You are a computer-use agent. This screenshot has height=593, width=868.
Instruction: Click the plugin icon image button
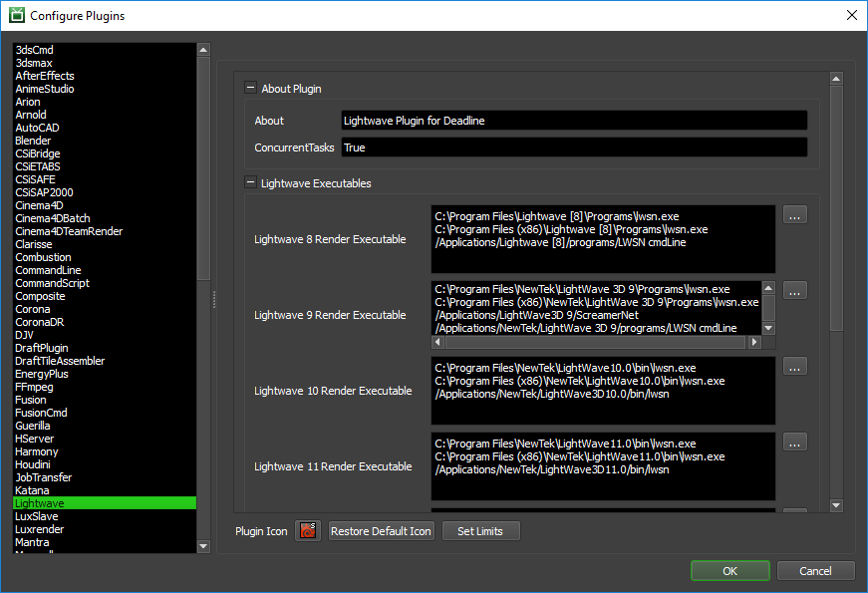pyautogui.click(x=309, y=531)
